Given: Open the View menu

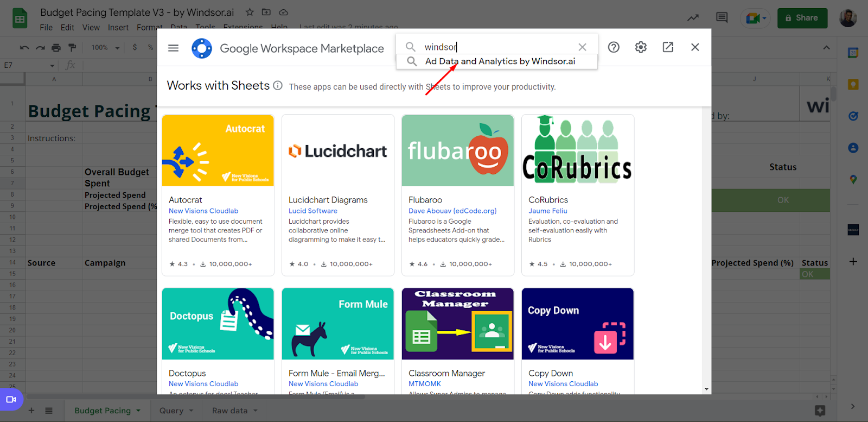Looking at the screenshot, I should point(91,28).
